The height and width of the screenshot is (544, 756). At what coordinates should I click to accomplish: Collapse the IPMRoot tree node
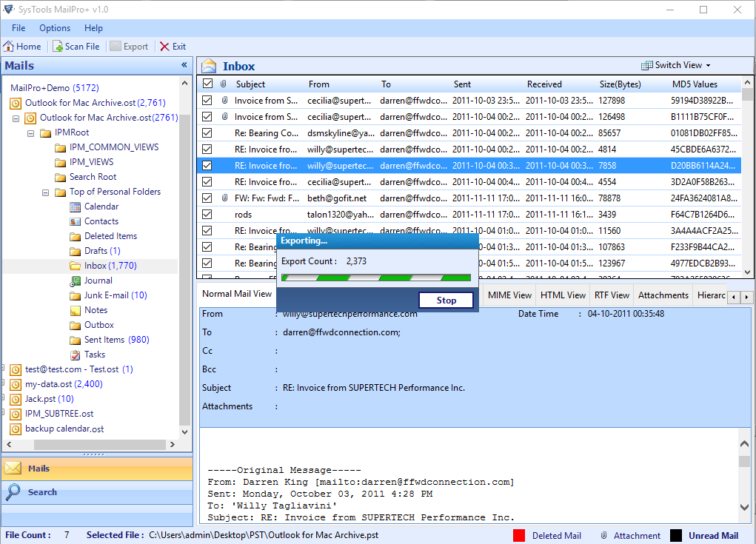(x=31, y=133)
